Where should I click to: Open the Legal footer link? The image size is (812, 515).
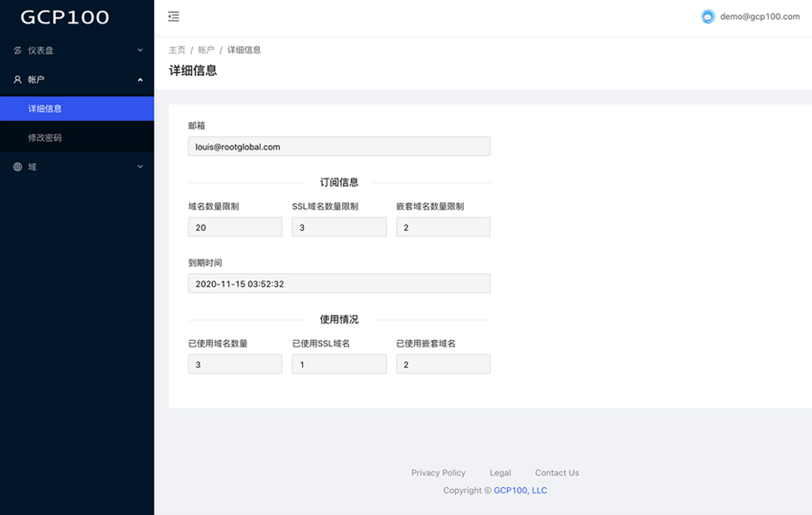500,473
